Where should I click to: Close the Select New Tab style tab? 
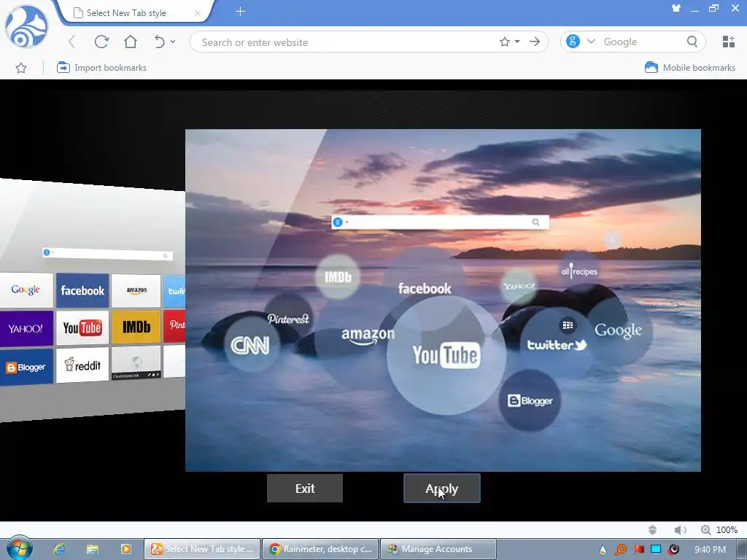(197, 13)
